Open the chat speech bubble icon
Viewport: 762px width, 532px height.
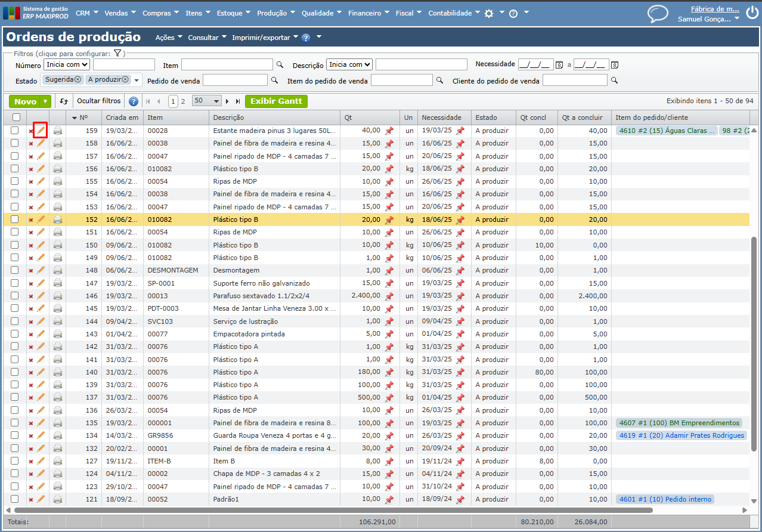pos(658,14)
